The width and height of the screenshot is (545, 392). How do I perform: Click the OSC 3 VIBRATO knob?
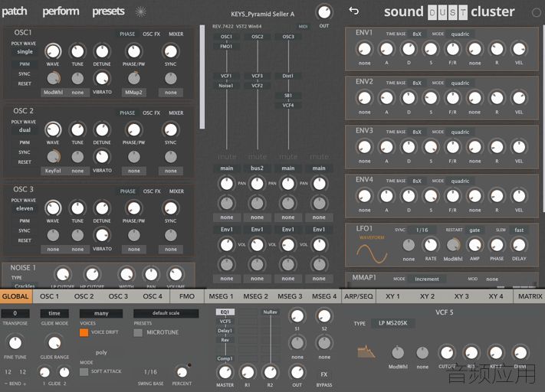pos(102,235)
